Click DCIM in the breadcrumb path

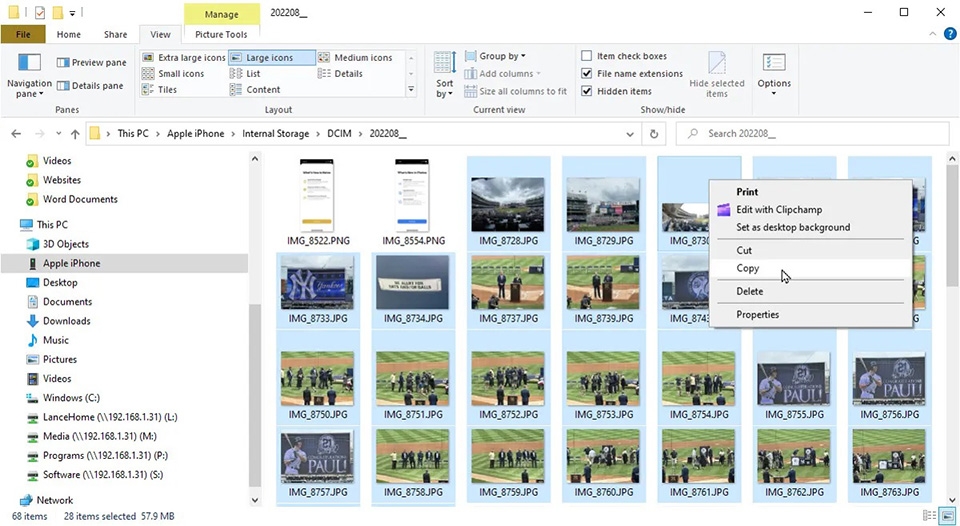pos(339,133)
